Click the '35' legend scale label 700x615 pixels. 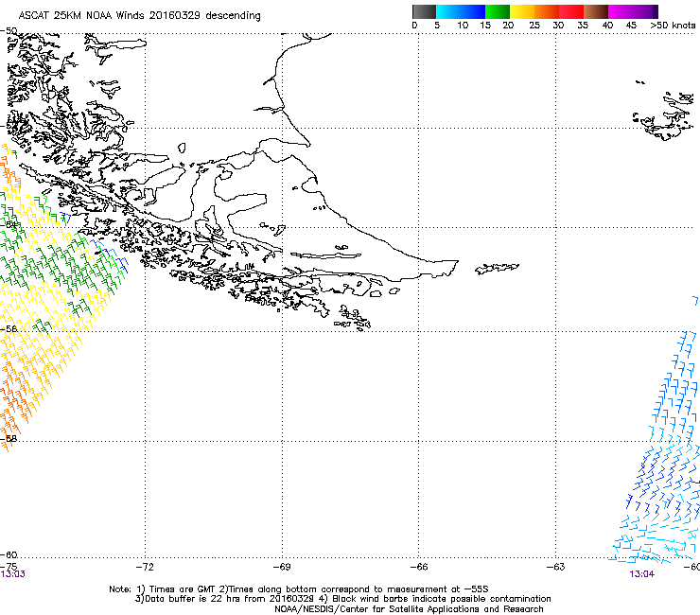[x=583, y=25]
